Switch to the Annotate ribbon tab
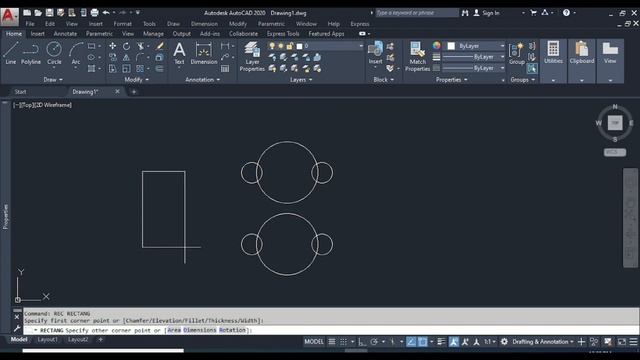Image resolution: width=640 pixels, height=360 pixels. [x=65, y=34]
